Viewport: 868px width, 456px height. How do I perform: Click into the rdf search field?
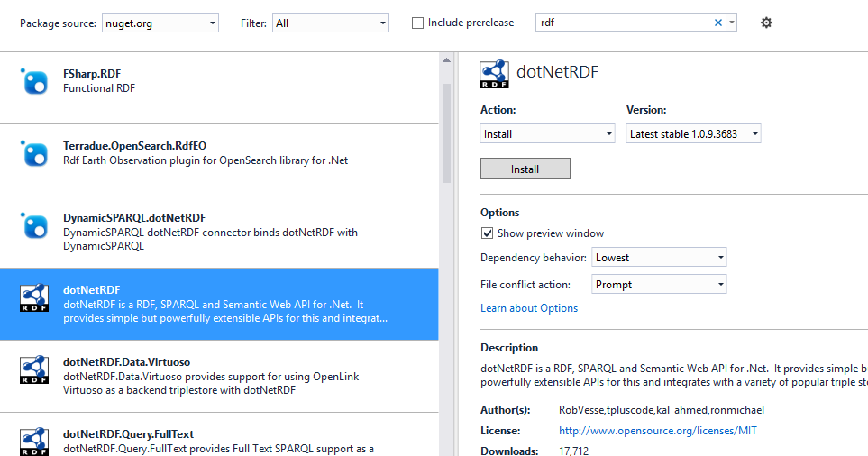(622, 23)
